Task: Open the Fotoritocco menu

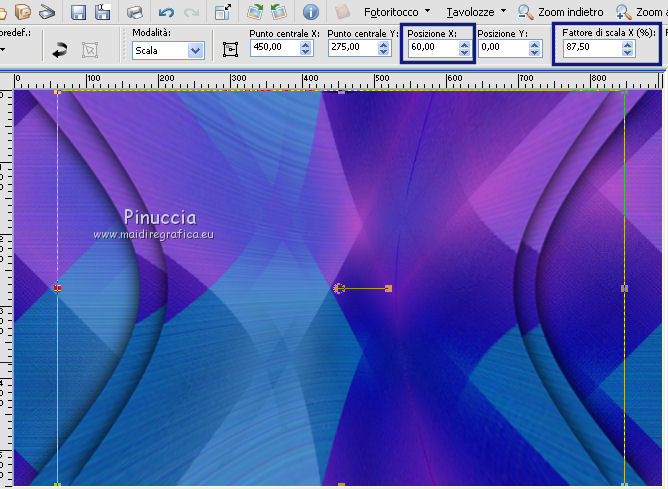Action: tap(397, 12)
